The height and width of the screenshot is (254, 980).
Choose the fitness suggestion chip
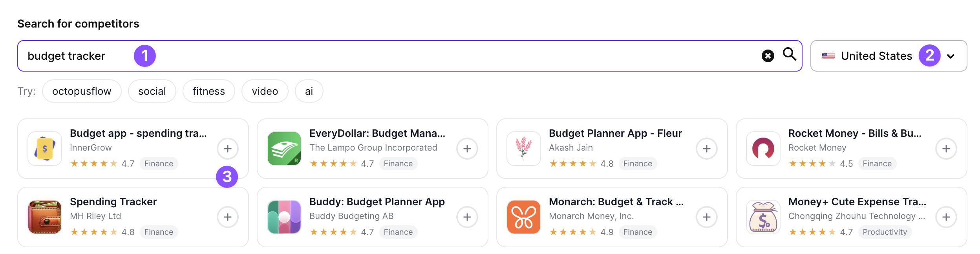coord(208,91)
